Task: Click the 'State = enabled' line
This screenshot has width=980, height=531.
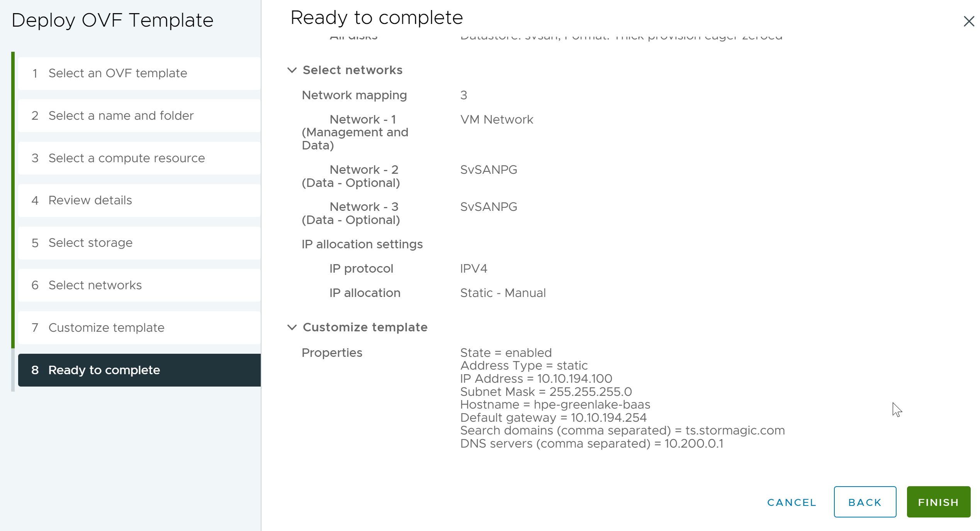Action: 506,353
